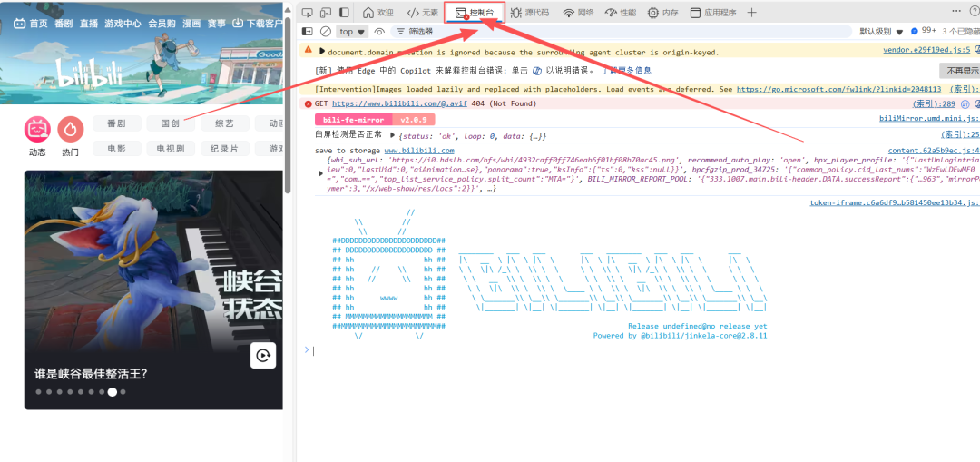Open the 内存 tab
The width and height of the screenshot is (980, 462).
click(x=663, y=13)
